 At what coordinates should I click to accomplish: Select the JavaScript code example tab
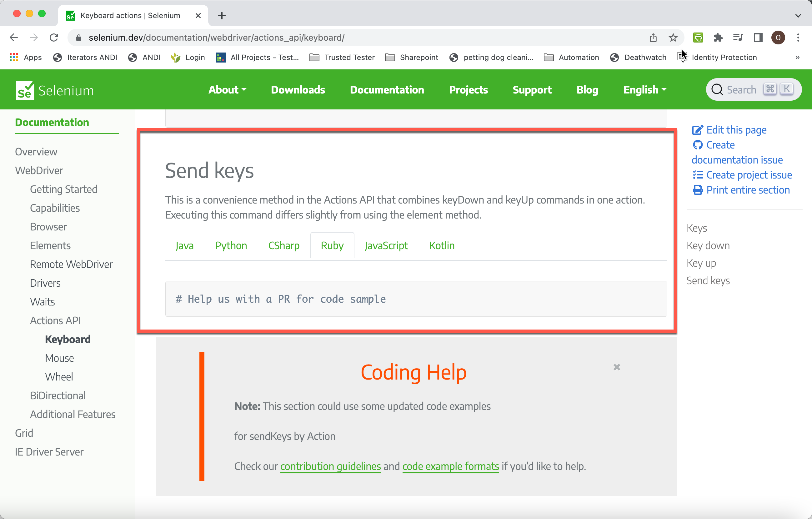pyautogui.click(x=386, y=245)
